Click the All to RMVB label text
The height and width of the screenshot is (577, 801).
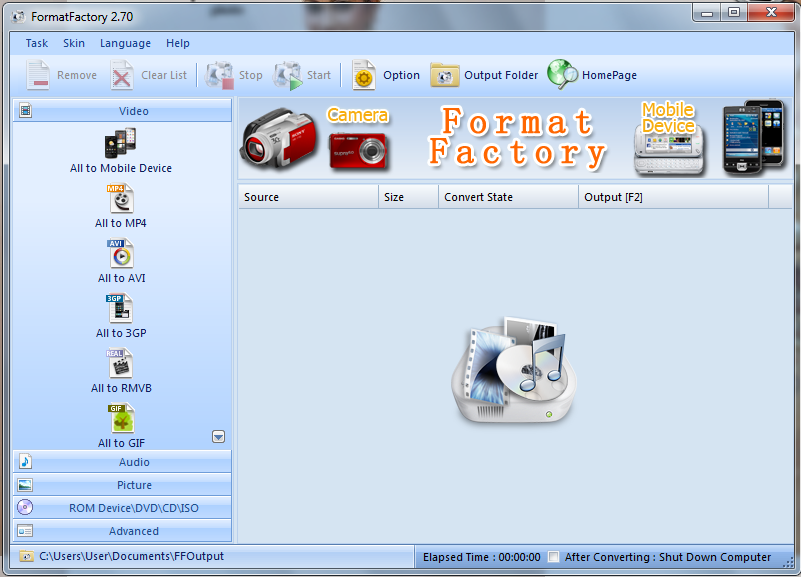click(x=121, y=388)
